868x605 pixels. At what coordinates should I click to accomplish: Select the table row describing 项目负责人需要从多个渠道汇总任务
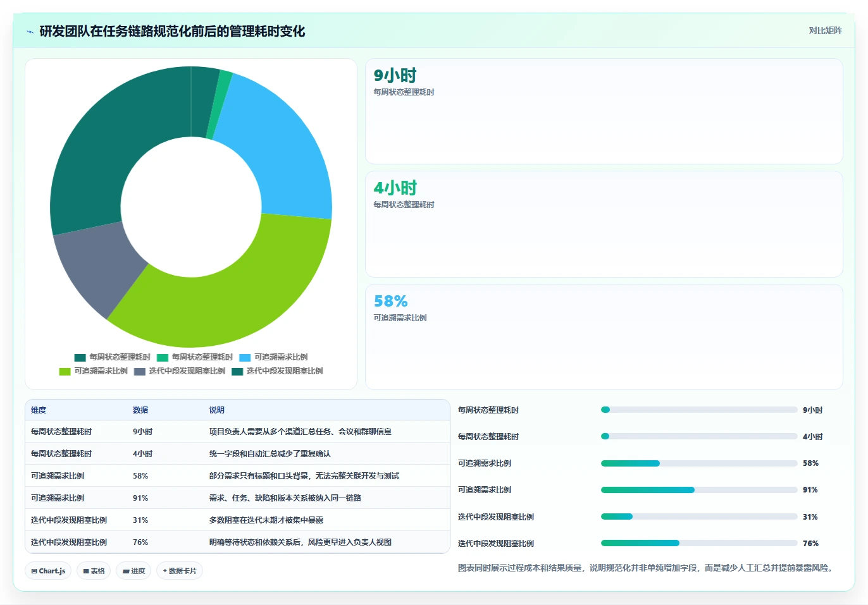[237, 432]
